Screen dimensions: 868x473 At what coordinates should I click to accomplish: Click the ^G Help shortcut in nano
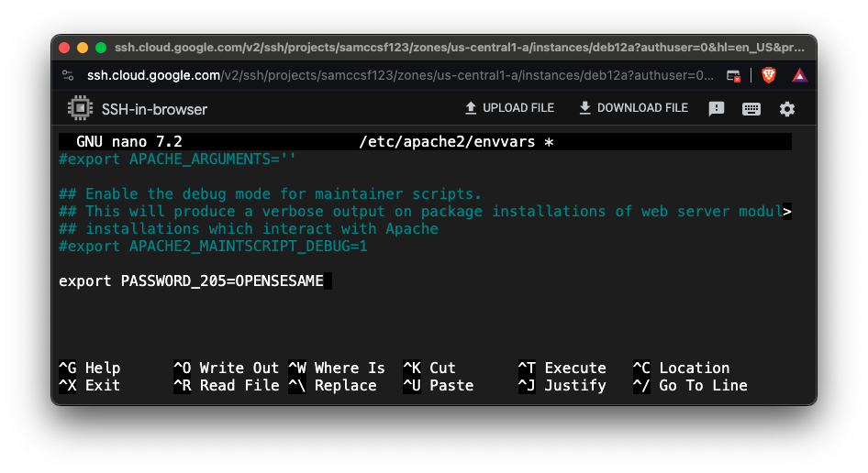[x=90, y=368]
